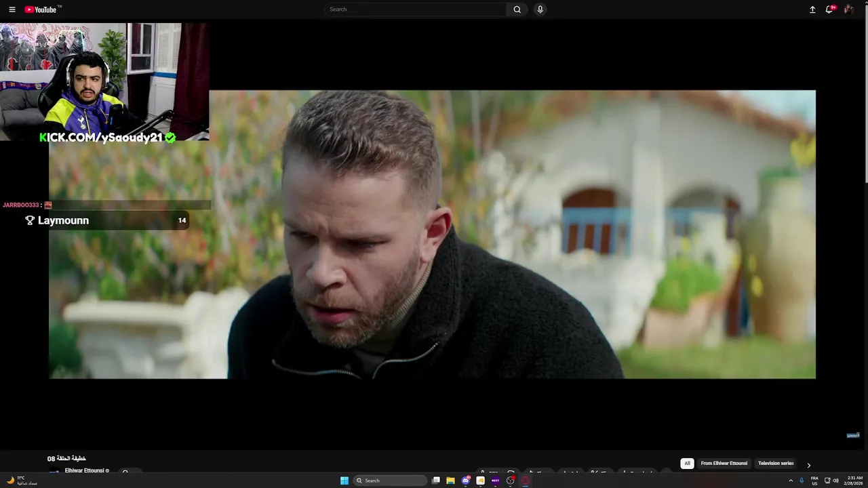This screenshot has height=488, width=868.
Task: Open File Explorer from the taskbar
Action: [x=450, y=481]
